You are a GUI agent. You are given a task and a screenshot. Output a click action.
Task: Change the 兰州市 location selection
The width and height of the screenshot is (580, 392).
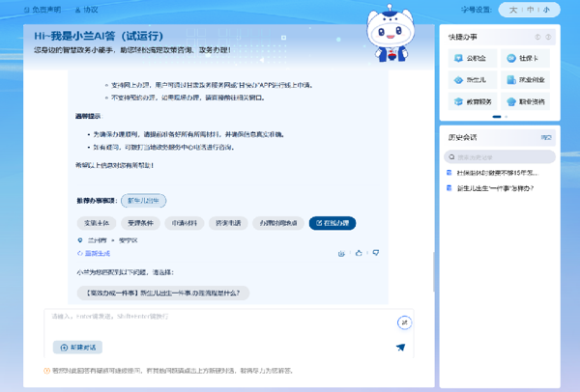pyautogui.click(x=94, y=239)
